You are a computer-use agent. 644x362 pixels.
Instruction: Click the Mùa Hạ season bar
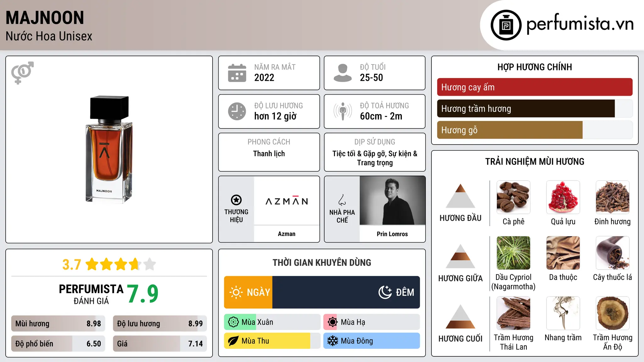(x=372, y=322)
